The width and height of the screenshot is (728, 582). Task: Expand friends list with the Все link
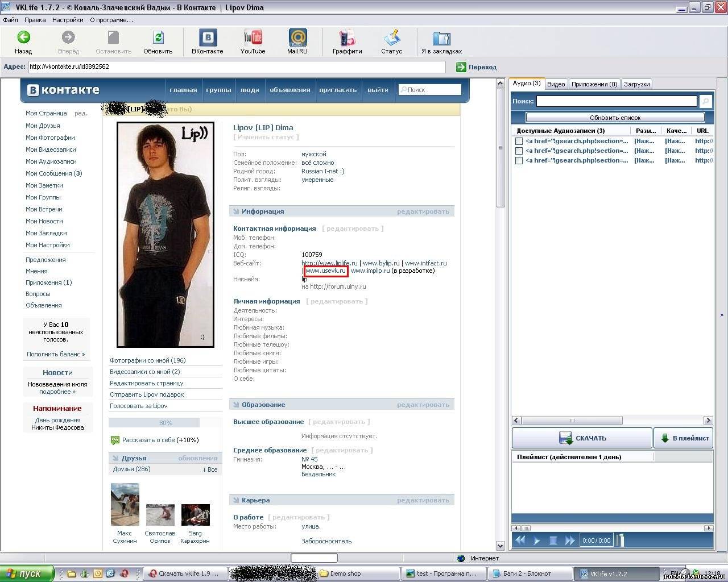click(210, 469)
